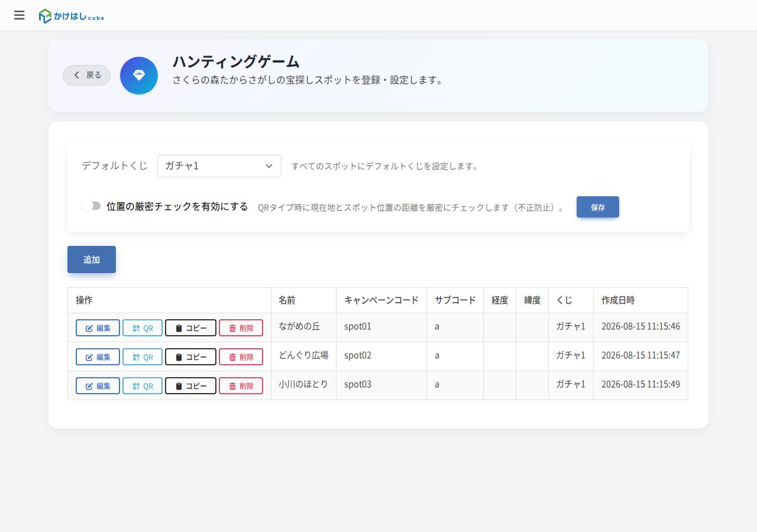Click timestamp 2026-08-15 11:15:49
The width and height of the screenshot is (757, 532).
[640, 384]
